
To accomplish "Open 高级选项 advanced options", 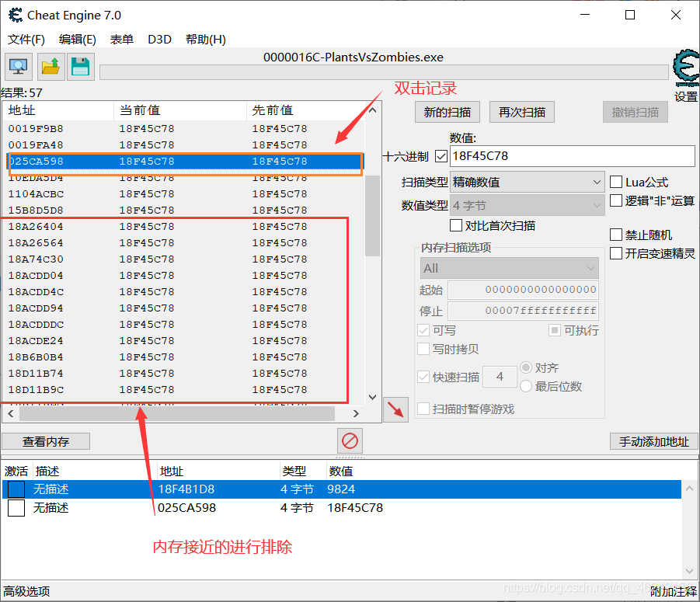I will [26, 591].
